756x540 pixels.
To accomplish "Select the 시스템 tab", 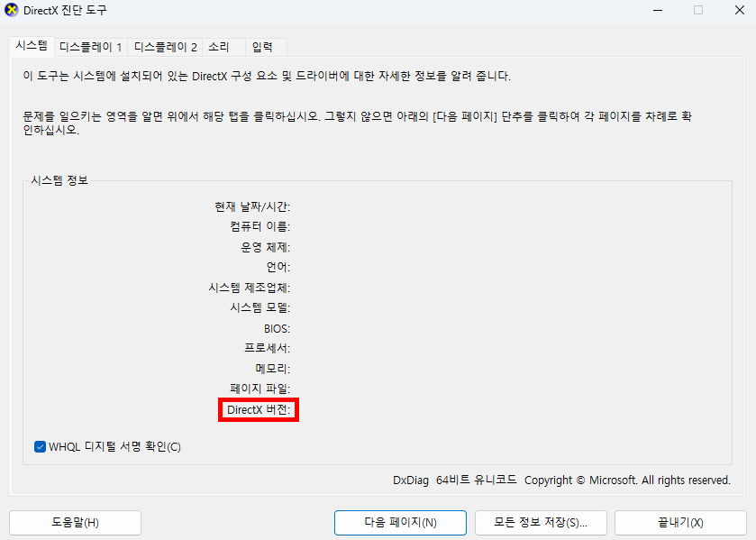I will [x=31, y=45].
